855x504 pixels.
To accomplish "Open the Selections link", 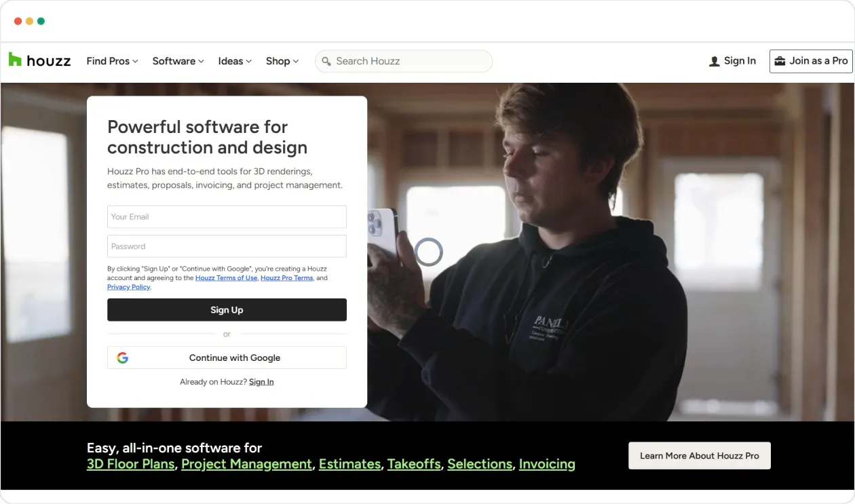I will (480, 464).
